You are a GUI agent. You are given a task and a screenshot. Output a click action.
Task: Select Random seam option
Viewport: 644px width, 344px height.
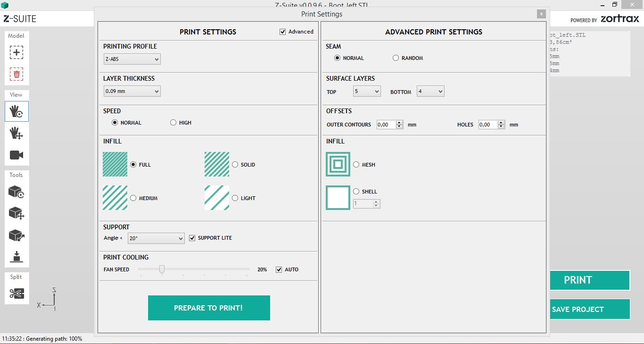point(396,58)
